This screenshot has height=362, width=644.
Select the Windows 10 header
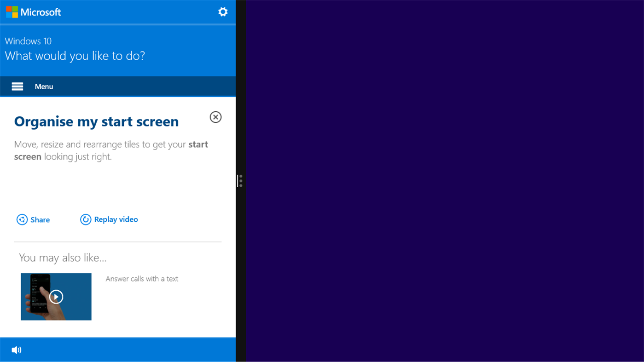point(28,41)
